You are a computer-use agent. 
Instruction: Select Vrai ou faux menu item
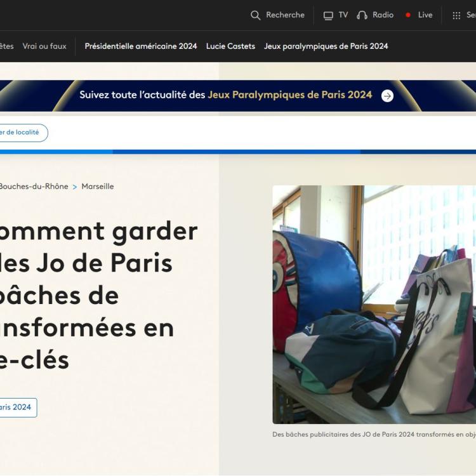(x=44, y=46)
